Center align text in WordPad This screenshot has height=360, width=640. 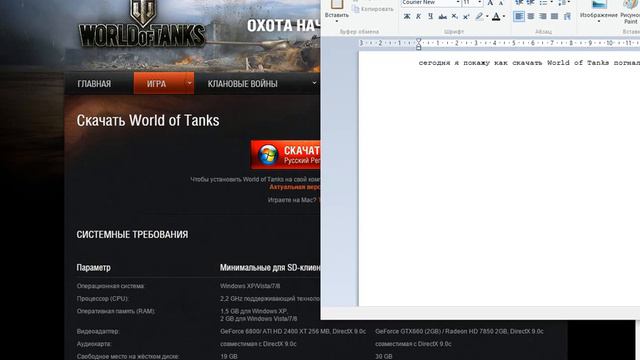[531, 17]
